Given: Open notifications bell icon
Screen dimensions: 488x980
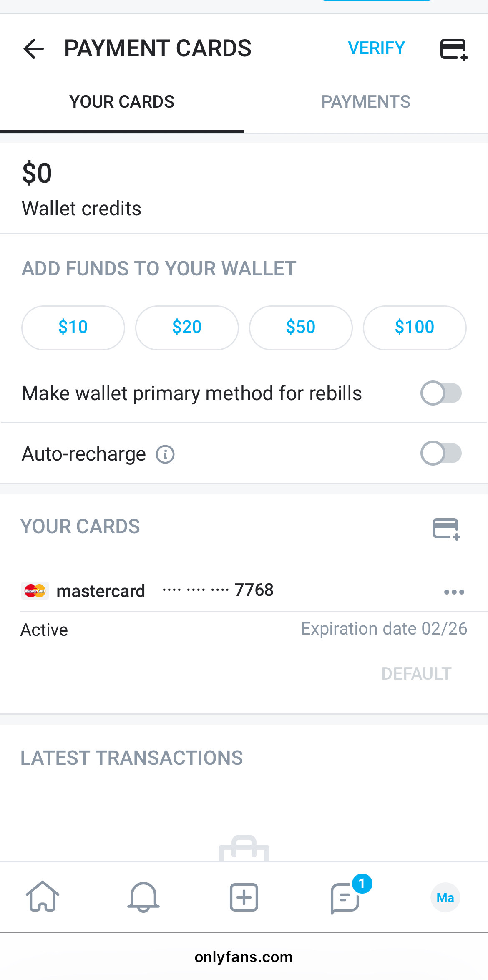Looking at the screenshot, I should click(143, 896).
